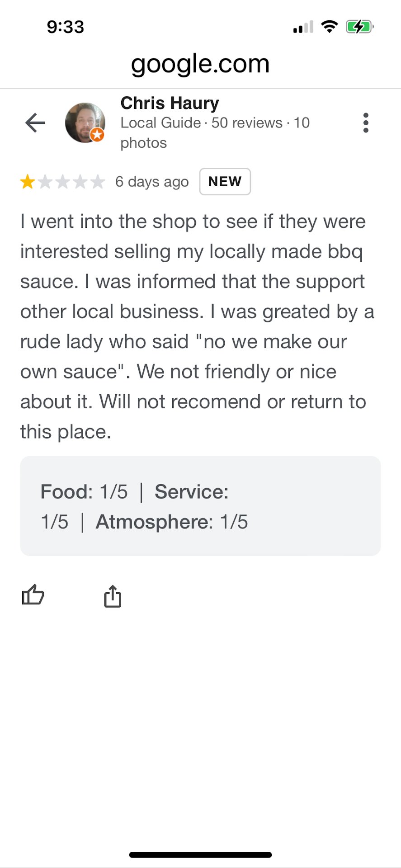The height and width of the screenshot is (868, 401).
Task: Open the three-dot more options menu
Action: point(366,123)
